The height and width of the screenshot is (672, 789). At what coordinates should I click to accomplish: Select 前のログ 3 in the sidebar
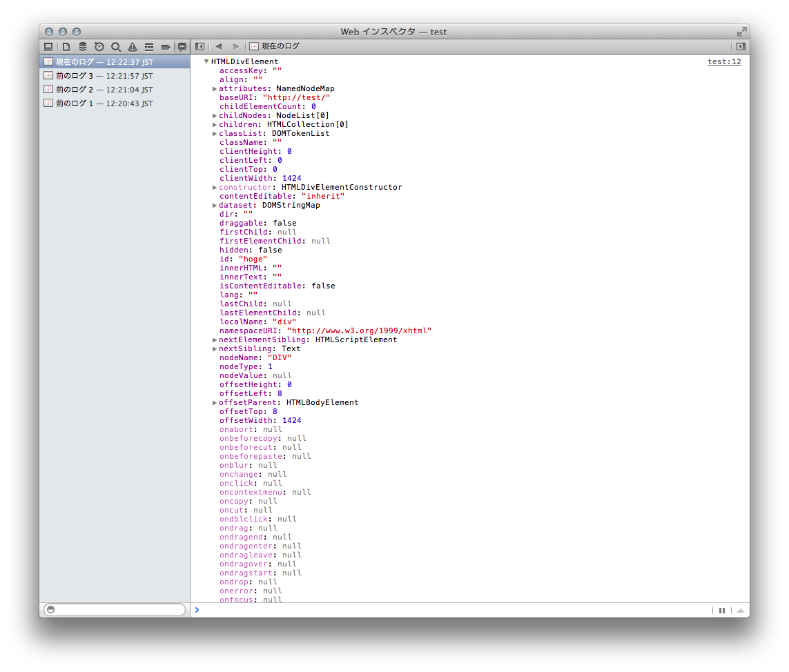pyautogui.click(x=104, y=76)
